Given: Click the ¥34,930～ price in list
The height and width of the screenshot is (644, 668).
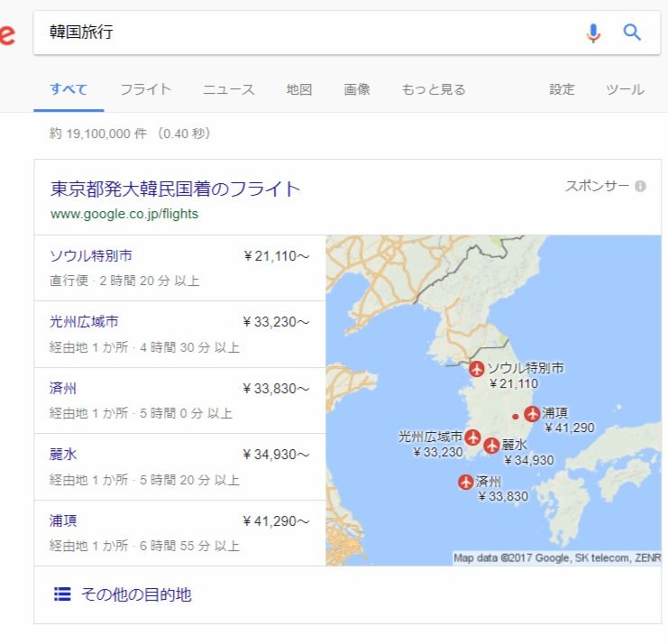Looking at the screenshot, I should [x=276, y=455].
